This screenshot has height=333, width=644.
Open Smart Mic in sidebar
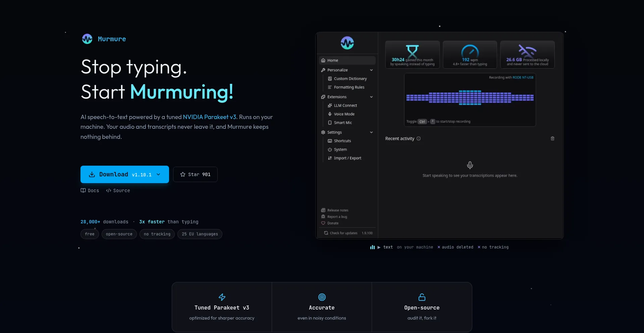(343, 123)
